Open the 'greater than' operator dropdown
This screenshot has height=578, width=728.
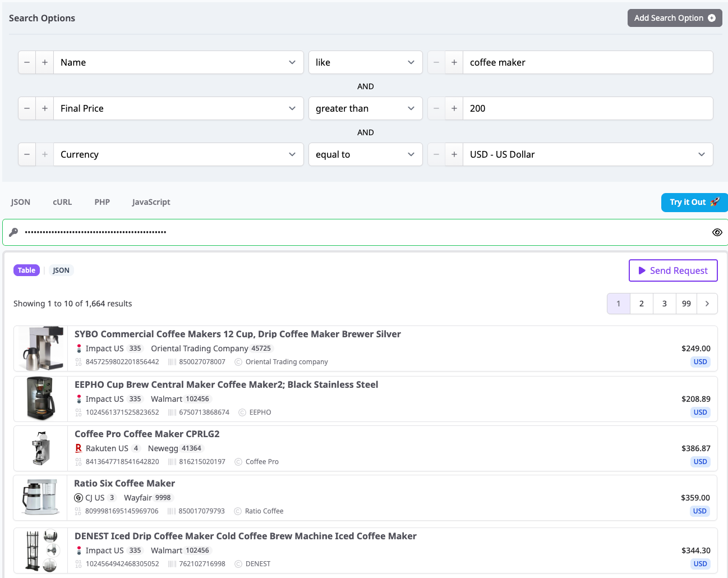365,108
